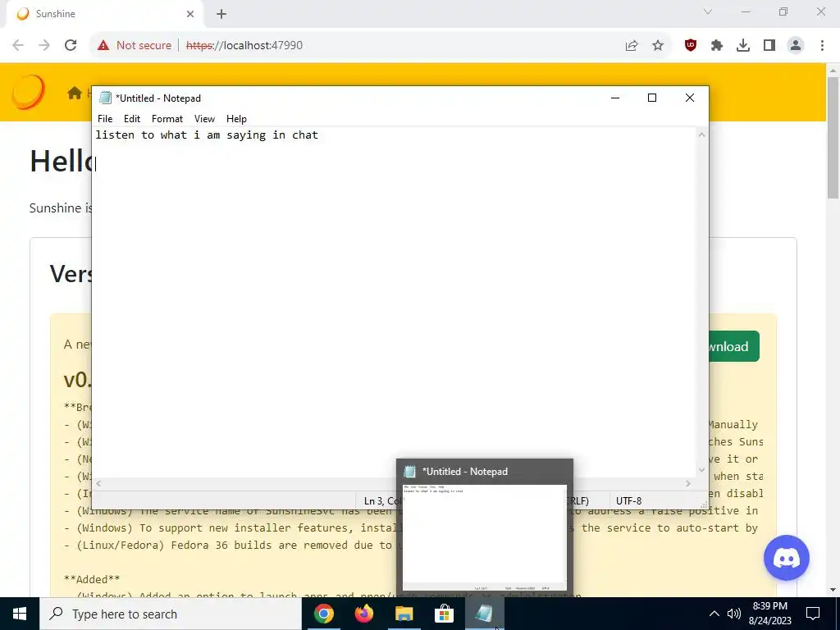Image resolution: width=840 pixels, height=630 pixels.
Task: Show hidden system tray icons
Action: (x=714, y=614)
